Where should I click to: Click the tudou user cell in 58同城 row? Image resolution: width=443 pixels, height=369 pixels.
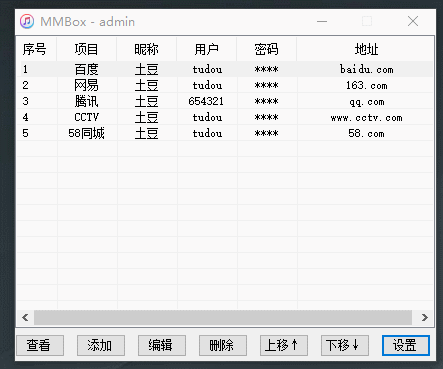[x=207, y=133]
